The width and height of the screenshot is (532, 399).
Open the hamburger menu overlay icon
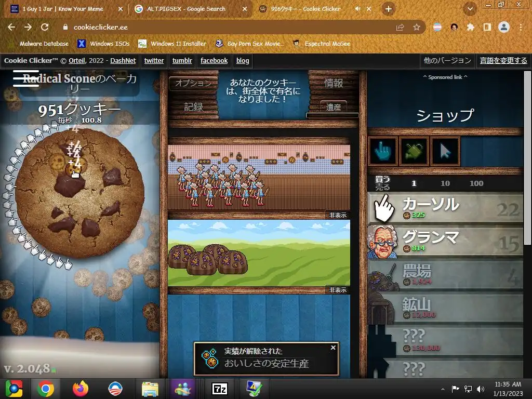point(25,78)
